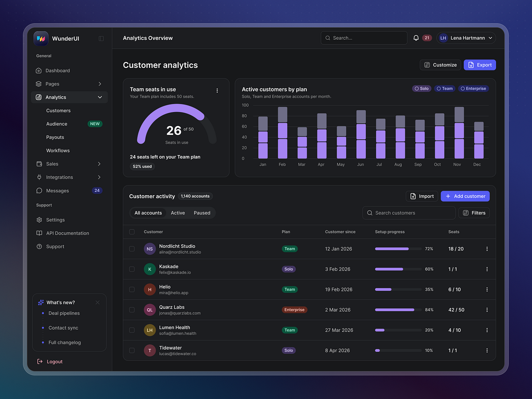Click the Import button
This screenshot has width=532, height=399.
(422, 196)
